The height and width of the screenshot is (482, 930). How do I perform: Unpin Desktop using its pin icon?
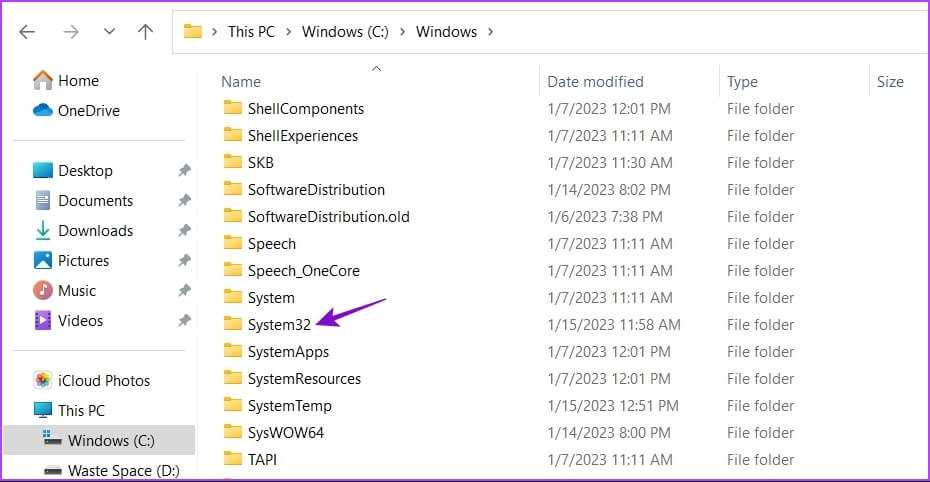point(184,171)
